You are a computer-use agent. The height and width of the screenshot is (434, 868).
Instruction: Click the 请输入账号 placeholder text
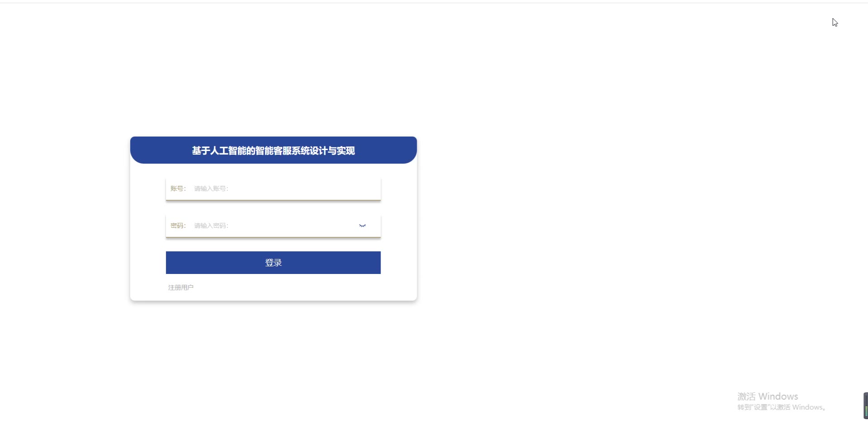pos(211,189)
